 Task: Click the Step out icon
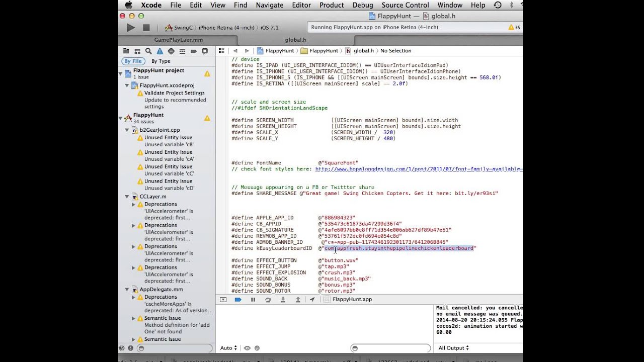(x=298, y=300)
